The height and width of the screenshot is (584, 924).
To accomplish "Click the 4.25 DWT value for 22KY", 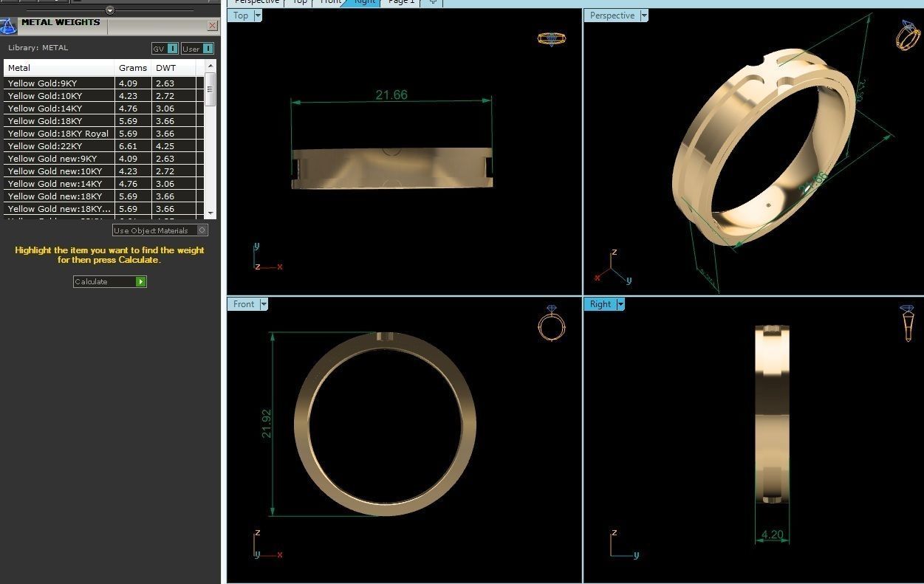I will tap(165, 146).
